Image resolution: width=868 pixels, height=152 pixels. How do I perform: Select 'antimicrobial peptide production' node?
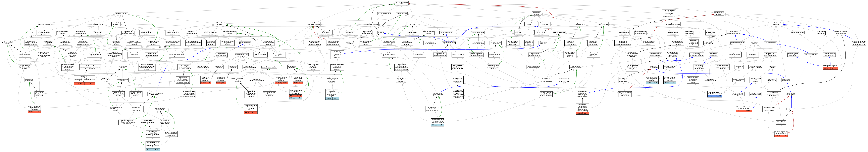coord(438,94)
